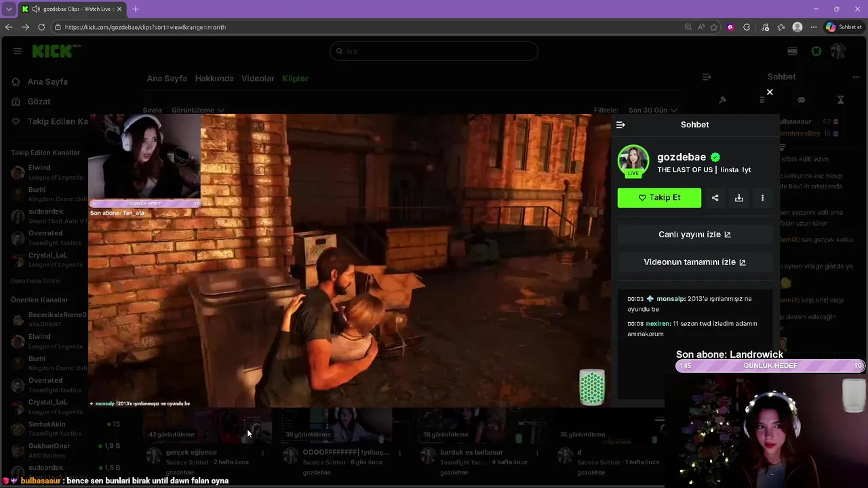Open the browser tab list dropdown
The image size is (868, 488).
coord(8,9)
